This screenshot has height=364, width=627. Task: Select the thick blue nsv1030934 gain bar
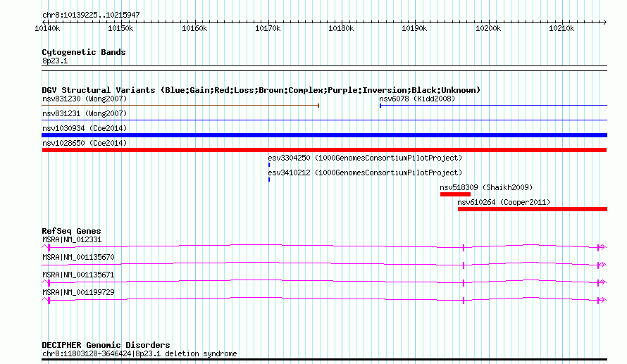coord(324,135)
